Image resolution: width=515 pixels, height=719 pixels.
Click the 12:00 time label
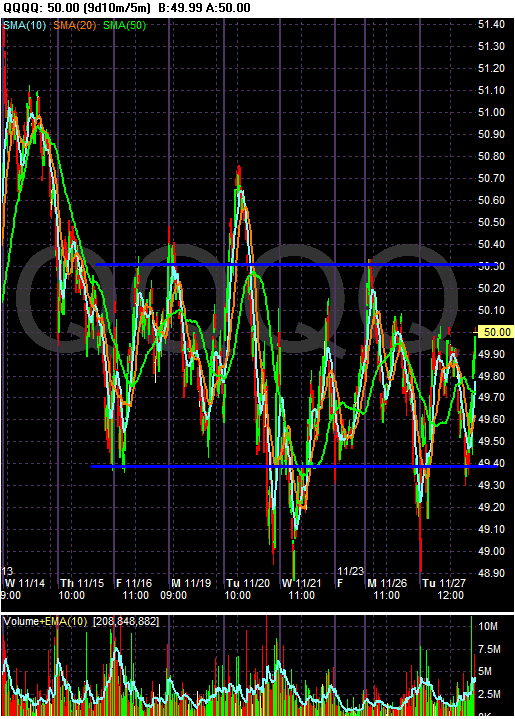coord(450,595)
